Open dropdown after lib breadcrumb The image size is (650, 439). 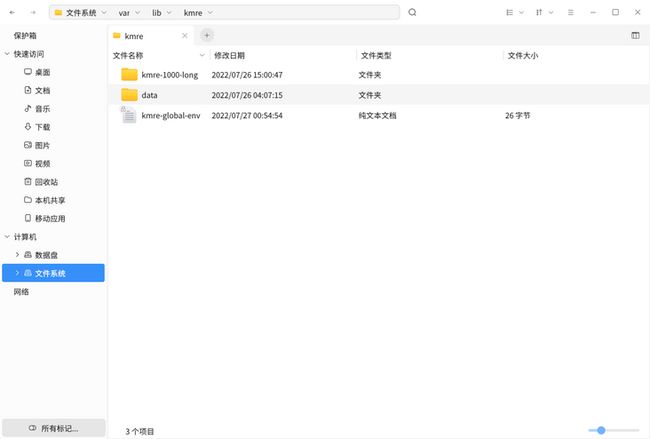point(169,13)
